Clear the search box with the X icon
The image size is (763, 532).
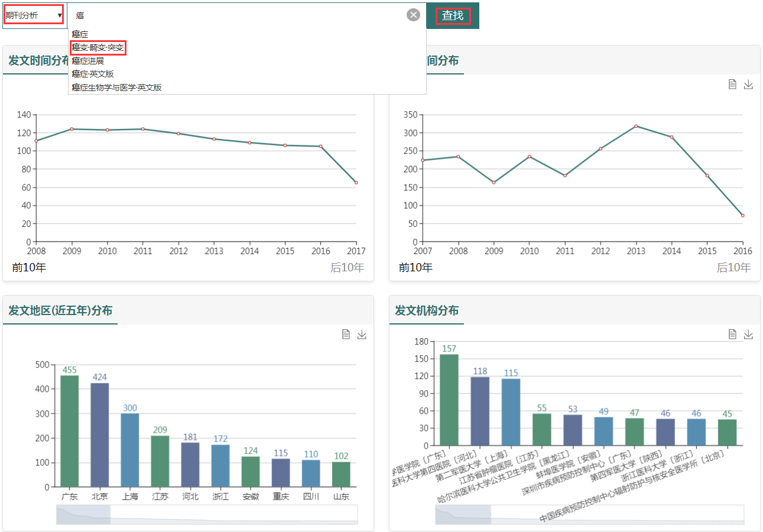pos(413,15)
